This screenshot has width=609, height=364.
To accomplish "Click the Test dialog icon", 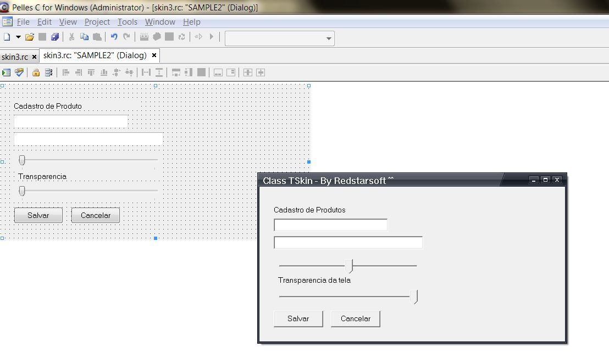I will 6,72.
